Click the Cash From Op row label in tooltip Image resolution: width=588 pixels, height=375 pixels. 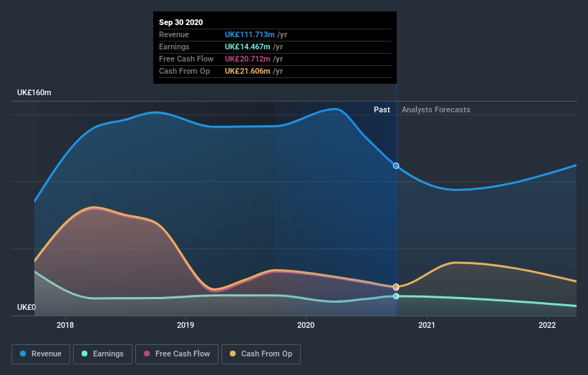[185, 71]
